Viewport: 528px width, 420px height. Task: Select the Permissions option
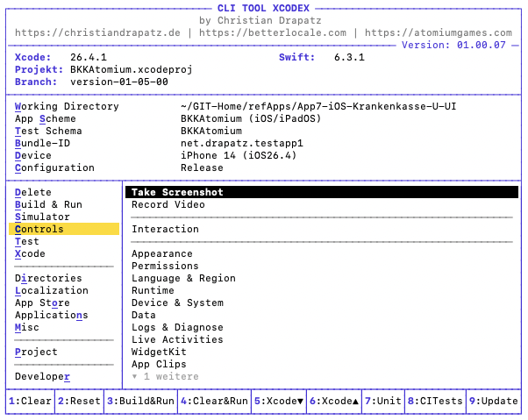165,266
